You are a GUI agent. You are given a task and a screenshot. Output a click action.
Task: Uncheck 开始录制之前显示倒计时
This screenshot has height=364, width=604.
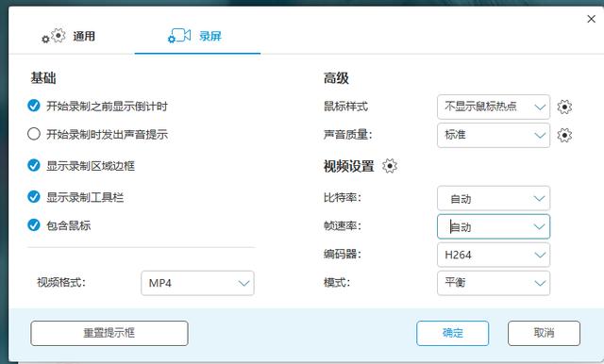click(x=34, y=106)
